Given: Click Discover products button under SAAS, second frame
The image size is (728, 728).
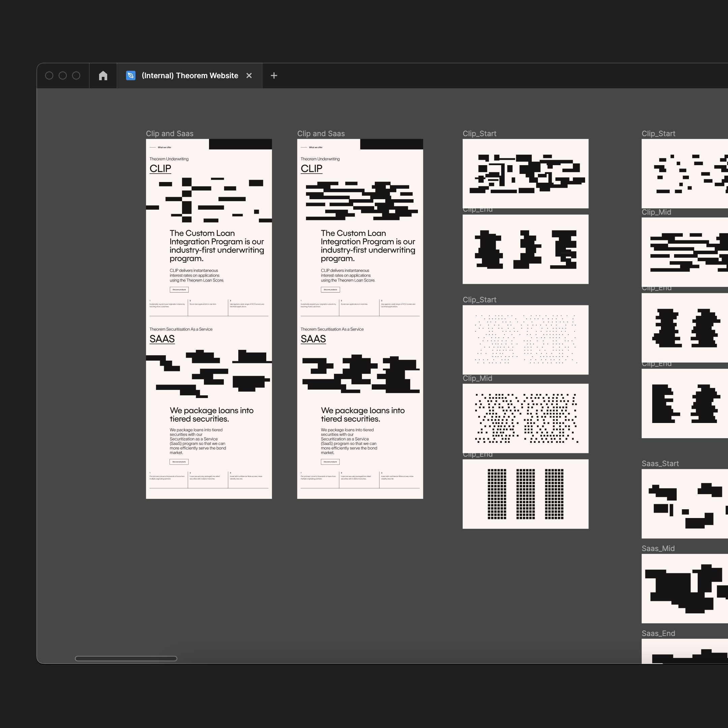Looking at the screenshot, I should 330,462.
